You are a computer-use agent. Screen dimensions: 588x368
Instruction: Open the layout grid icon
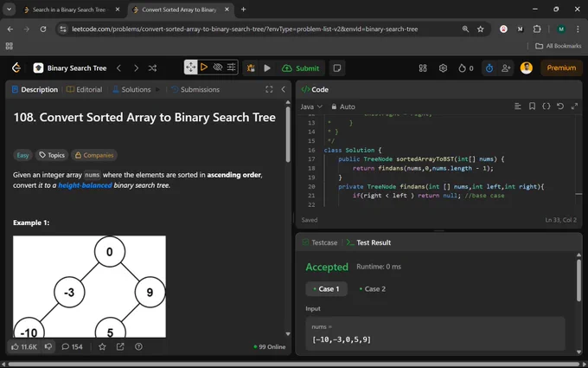point(423,68)
